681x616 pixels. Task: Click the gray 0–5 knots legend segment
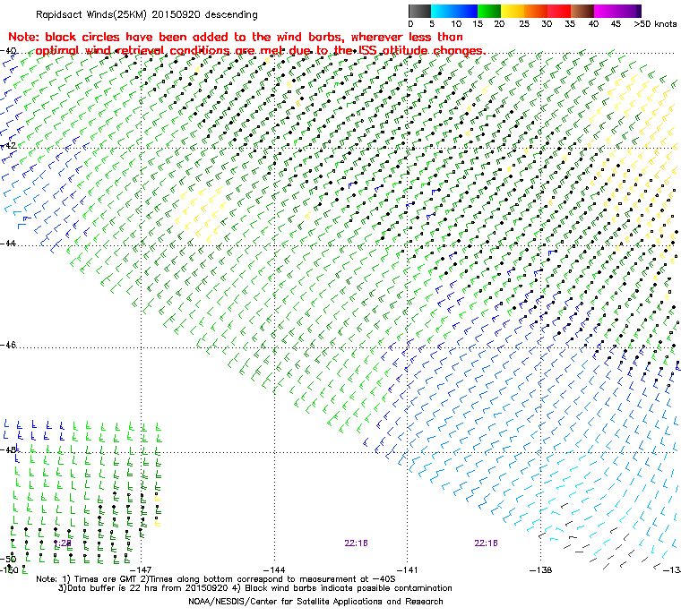pos(419,11)
